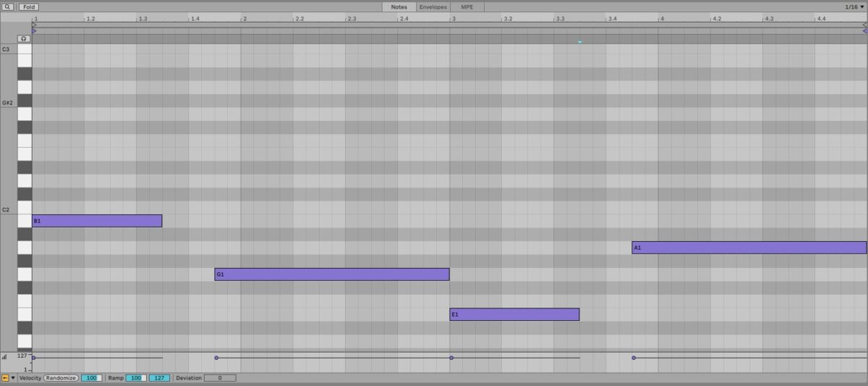868x386 pixels.
Task: Click the velocity marker of A1 note
Action: point(634,358)
